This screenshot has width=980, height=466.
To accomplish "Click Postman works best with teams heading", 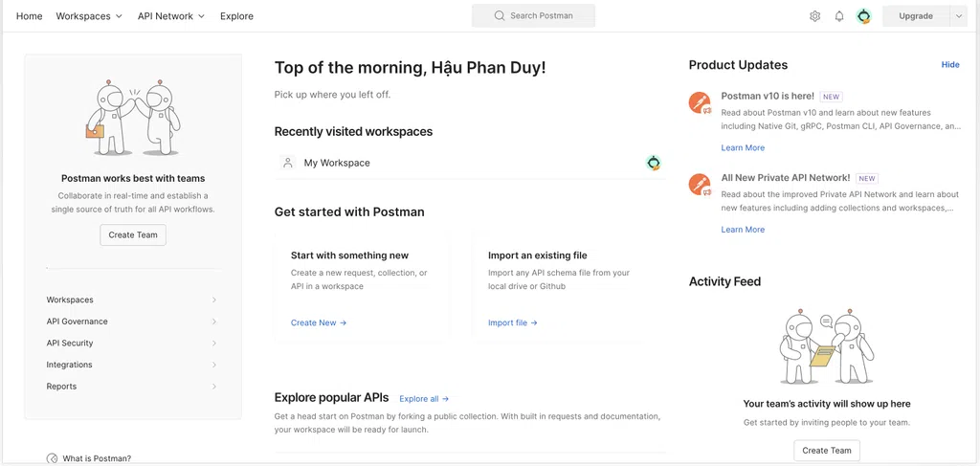I will [x=133, y=179].
